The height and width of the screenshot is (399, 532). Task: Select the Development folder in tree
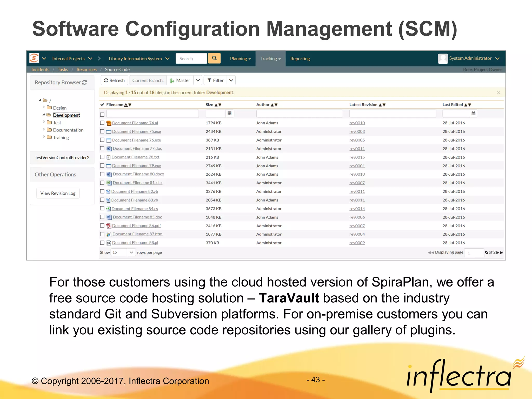pyautogui.click(x=66, y=115)
